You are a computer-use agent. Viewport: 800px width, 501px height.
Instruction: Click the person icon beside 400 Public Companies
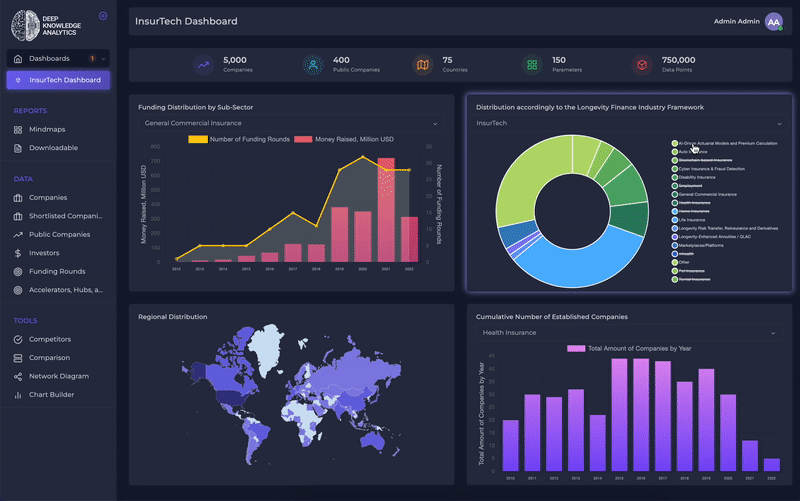(313, 65)
